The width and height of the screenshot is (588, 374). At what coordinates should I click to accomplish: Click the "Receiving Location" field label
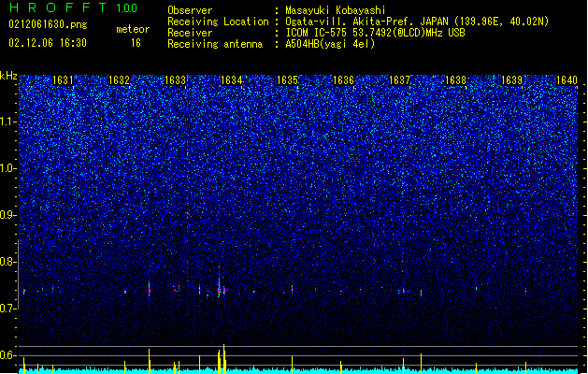[218, 22]
